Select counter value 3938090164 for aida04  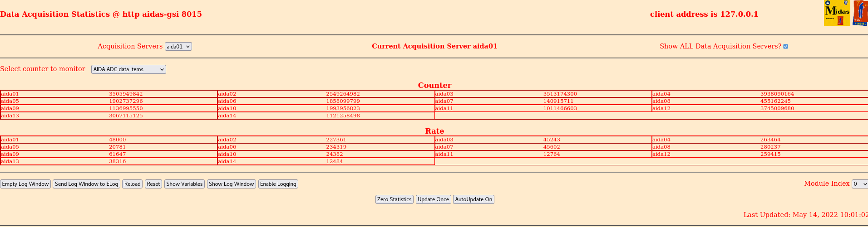tap(777, 94)
